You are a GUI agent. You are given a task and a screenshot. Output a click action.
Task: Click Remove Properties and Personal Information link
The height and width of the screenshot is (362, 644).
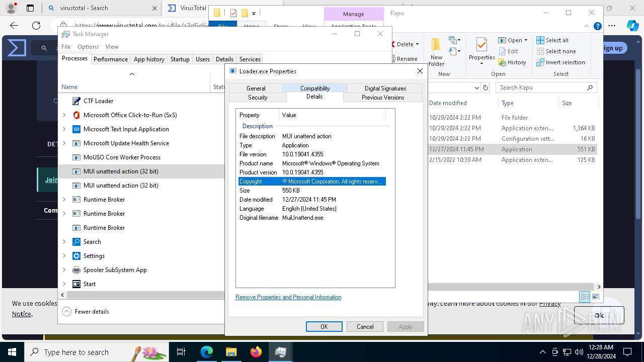click(288, 297)
